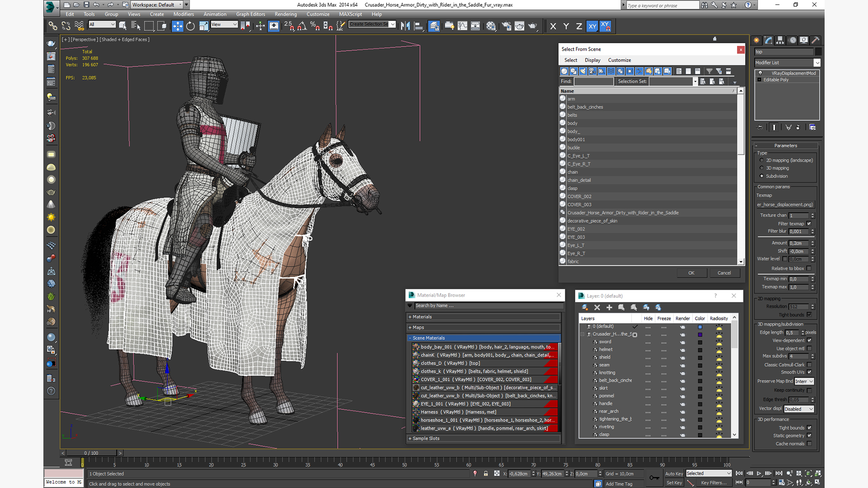
Task: Open the Hierarchy command panel tab
Action: tap(780, 40)
